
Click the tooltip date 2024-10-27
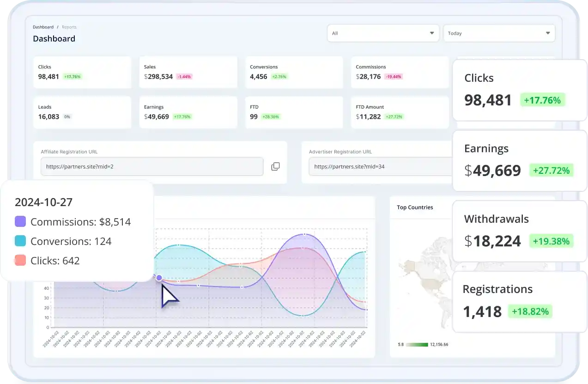tap(43, 202)
